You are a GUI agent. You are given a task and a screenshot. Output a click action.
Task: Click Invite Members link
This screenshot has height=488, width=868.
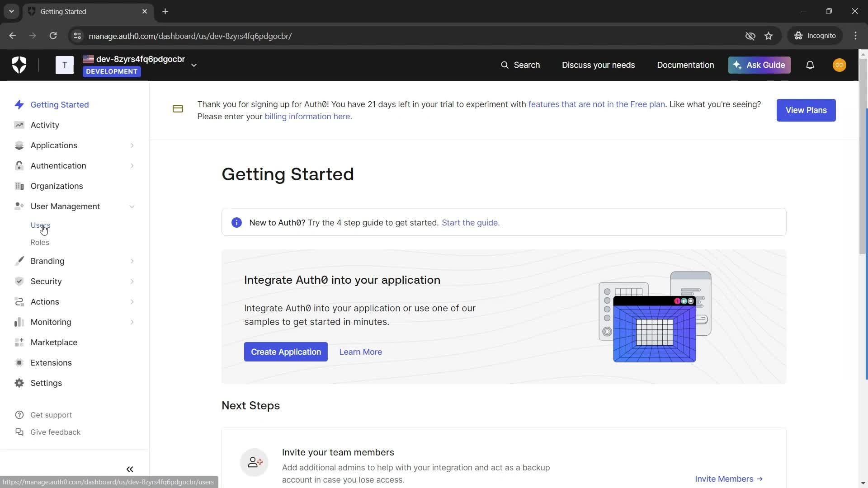coord(729,479)
